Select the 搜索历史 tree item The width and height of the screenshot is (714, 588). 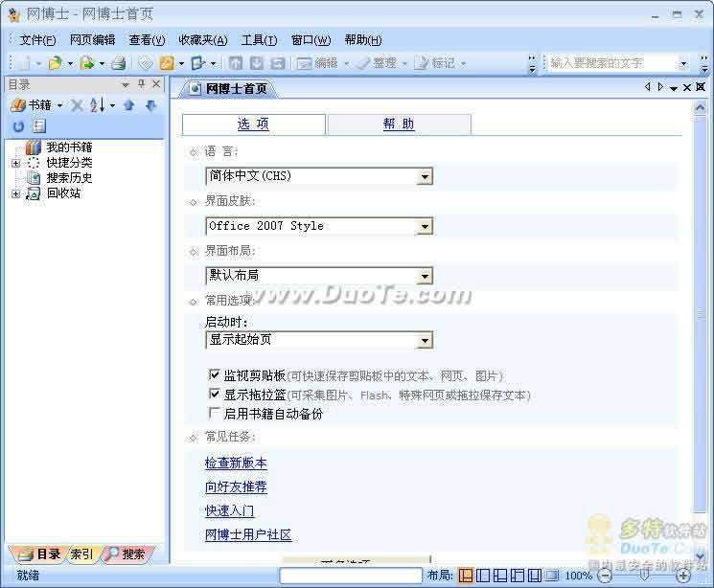pyautogui.click(x=69, y=178)
